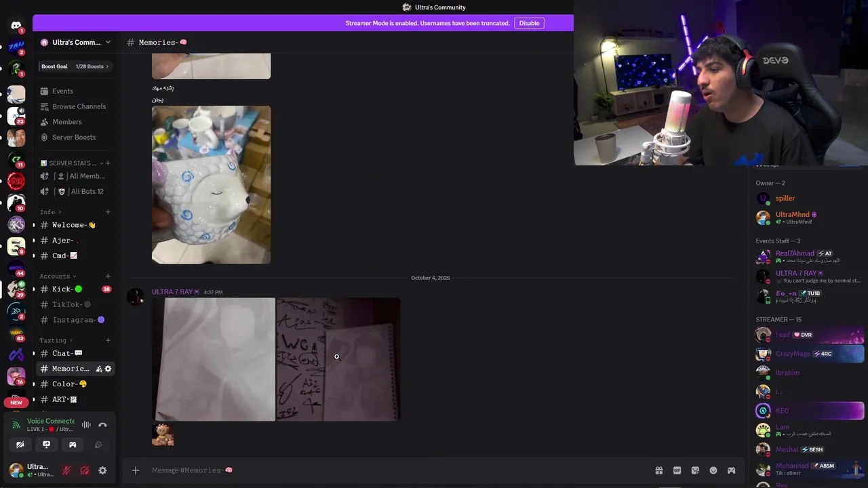Open soundboard icon in voice panel
Viewport: 868px width, 488px height.
98,445
